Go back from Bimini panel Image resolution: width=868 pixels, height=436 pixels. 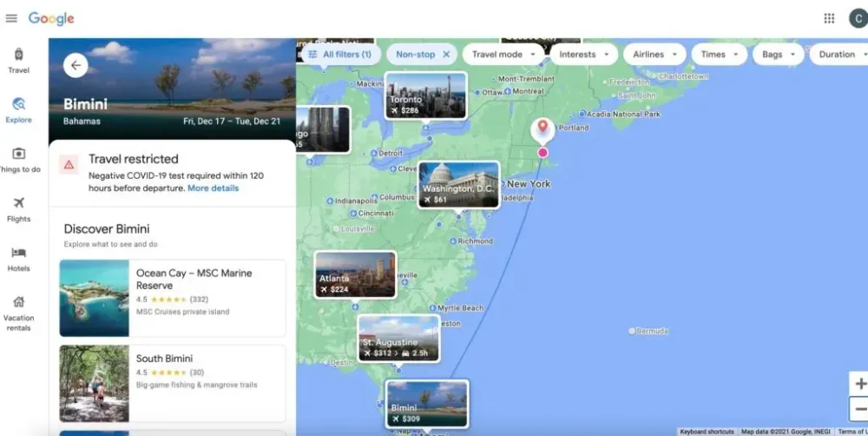[x=76, y=65]
